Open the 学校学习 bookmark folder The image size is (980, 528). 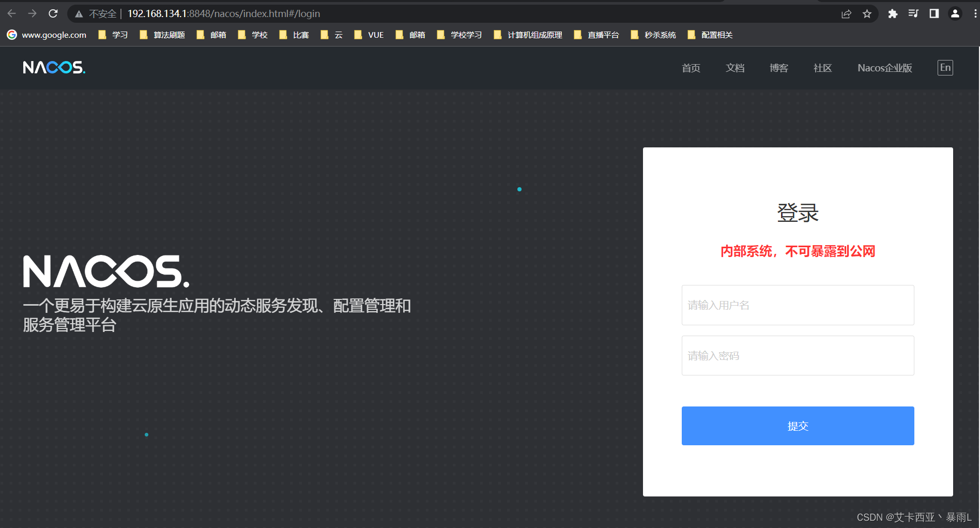pyautogui.click(x=460, y=35)
